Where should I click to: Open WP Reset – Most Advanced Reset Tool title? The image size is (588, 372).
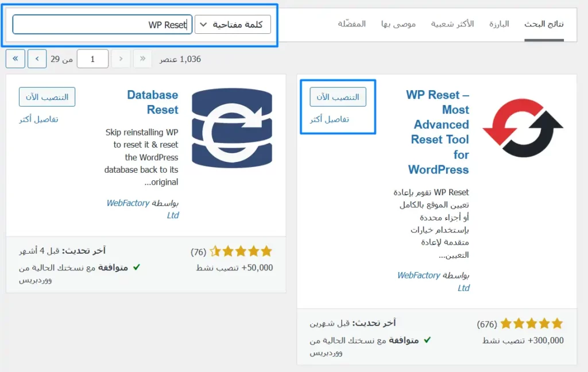point(438,132)
